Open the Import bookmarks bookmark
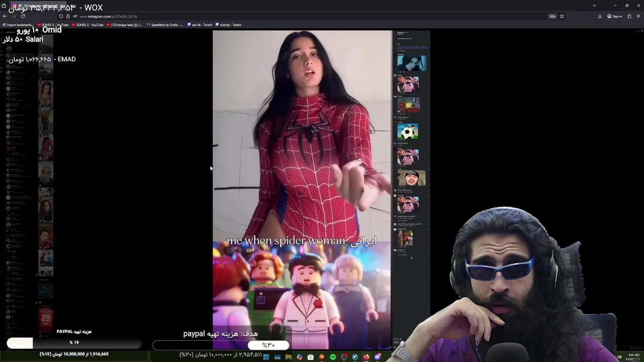Viewport: 644px width, 362px height. click(x=18, y=25)
